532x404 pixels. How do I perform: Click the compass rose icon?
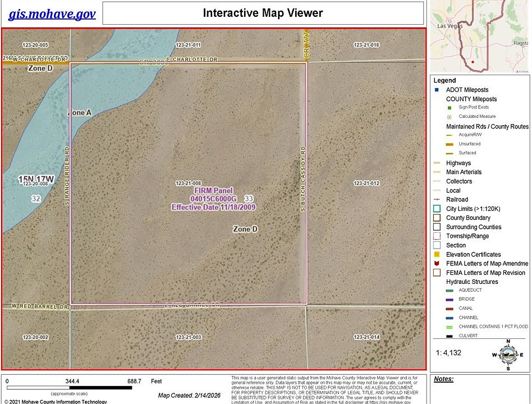click(x=508, y=355)
